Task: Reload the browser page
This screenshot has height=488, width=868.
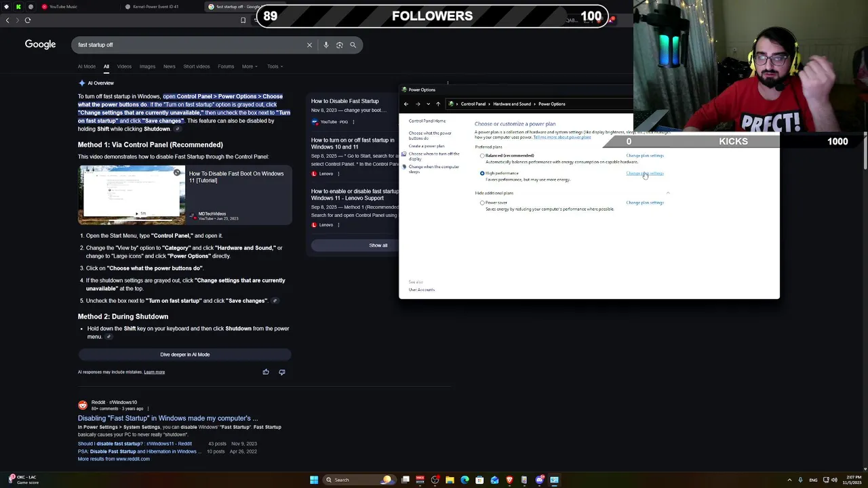Action: (28, 20)
